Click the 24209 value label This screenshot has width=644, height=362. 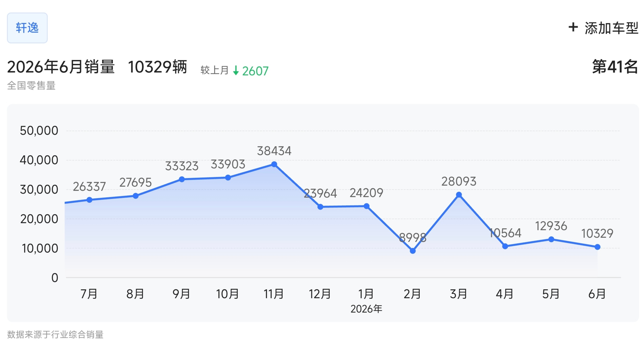coord(366,193)
